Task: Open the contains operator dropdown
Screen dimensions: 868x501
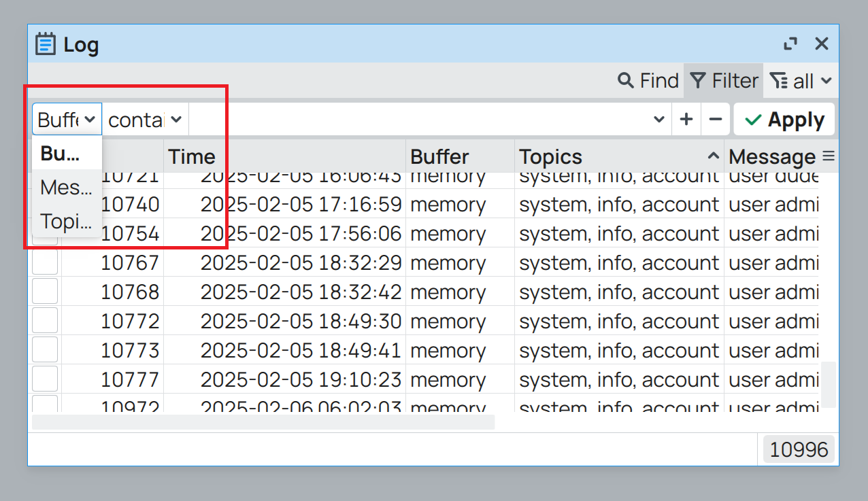Action: pyautogui.click(x=146, y=120)
